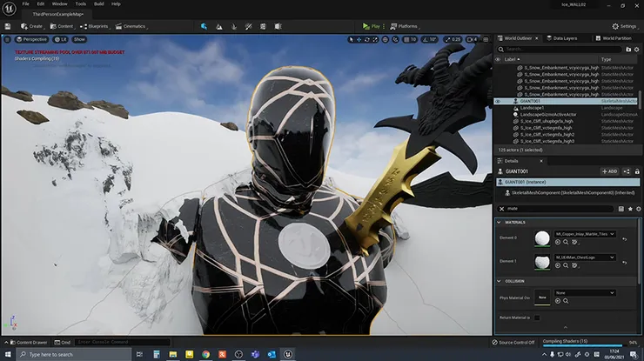Open the Unreal Editor taskbar icon
644x361 pixels.
[x=288, y=354]
